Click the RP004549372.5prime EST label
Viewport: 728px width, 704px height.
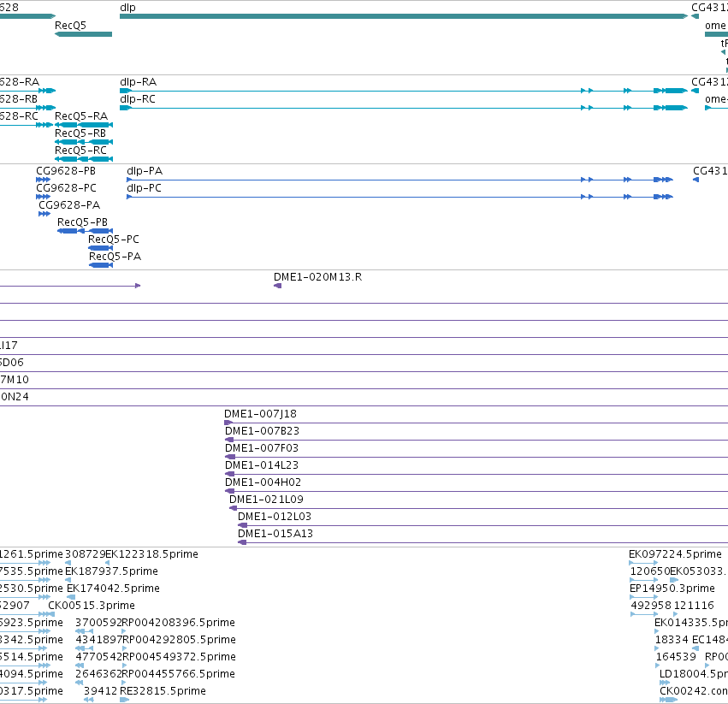tap(179, 657)
